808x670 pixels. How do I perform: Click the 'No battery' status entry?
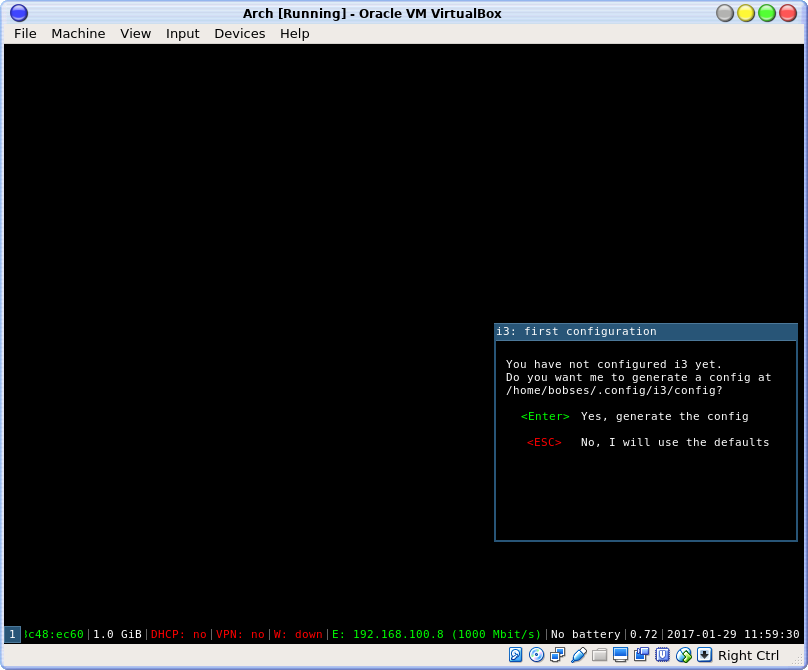(x=586, y=634)
